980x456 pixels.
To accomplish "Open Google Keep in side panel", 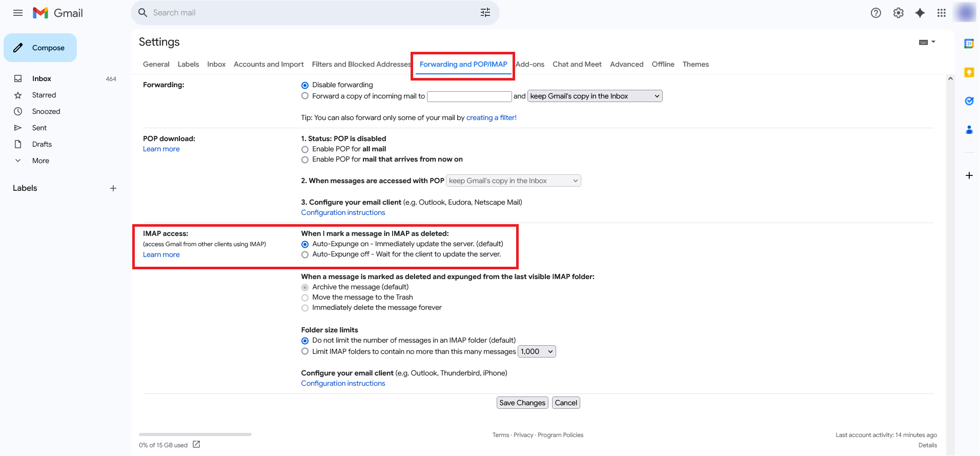I will tap(969, 72).
